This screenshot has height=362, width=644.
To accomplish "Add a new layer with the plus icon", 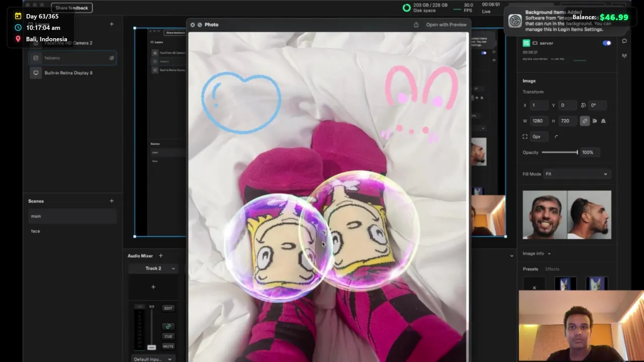I will [112, 24].
